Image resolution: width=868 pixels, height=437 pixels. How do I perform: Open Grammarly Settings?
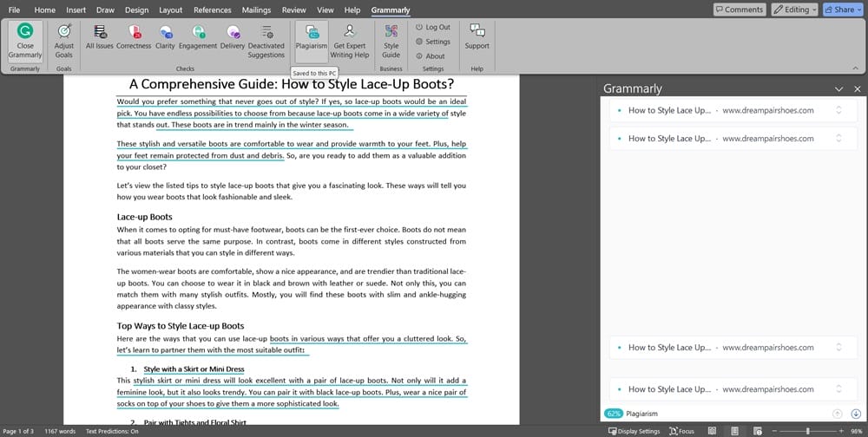pyautogui.click(x=433, y=42)
